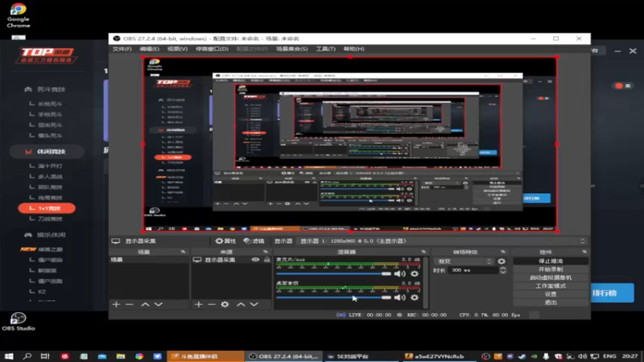Open the Google Chrome desktop shortcut
This screenshot has width=644, height=362.
[x=18, y=15]
